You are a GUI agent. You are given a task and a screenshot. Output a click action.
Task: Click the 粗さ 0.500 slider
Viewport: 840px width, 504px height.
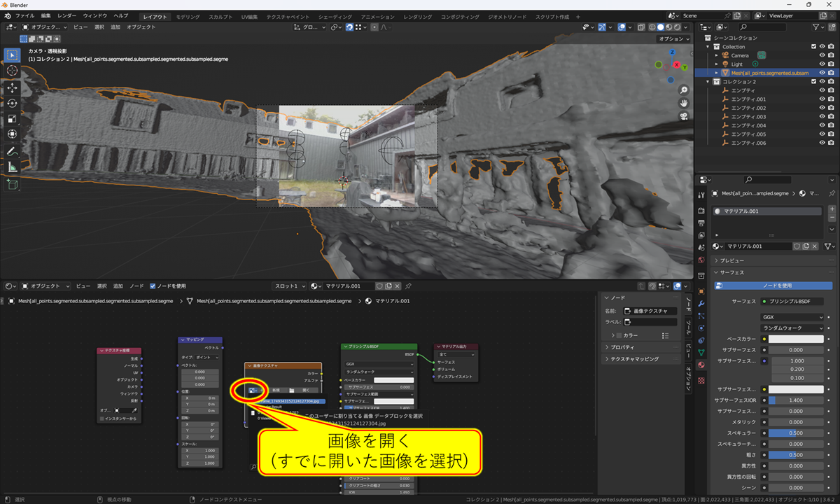pyautogui.click(x=797, y=454)
